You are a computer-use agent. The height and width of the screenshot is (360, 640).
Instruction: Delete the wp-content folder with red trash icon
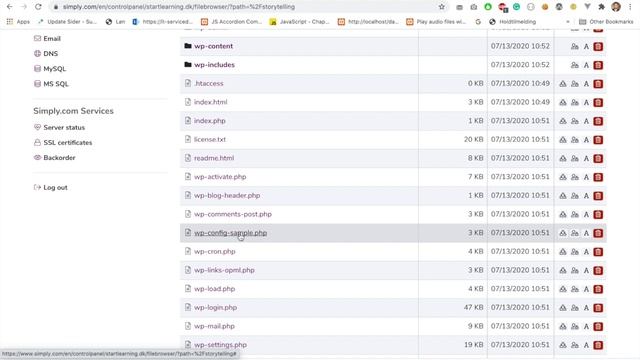598,47
